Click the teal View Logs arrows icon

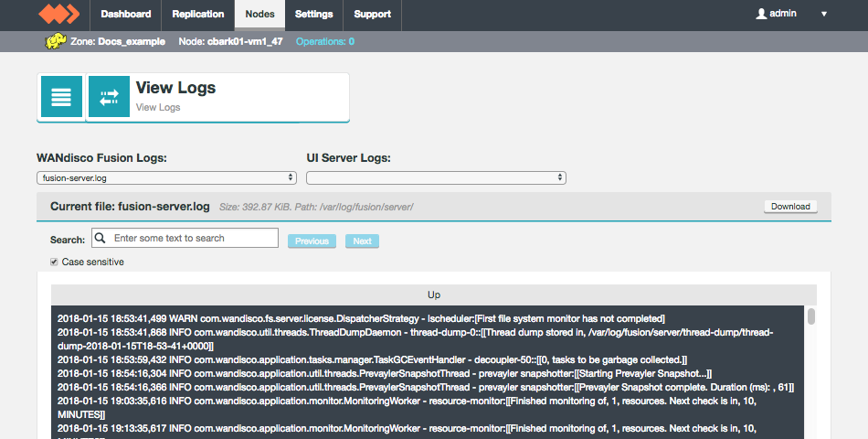pyautogui.click(x=109, y=96)
